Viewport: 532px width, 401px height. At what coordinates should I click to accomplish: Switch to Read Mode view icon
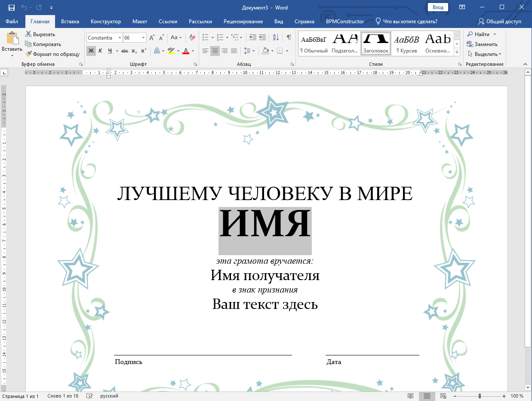[411, 396]
